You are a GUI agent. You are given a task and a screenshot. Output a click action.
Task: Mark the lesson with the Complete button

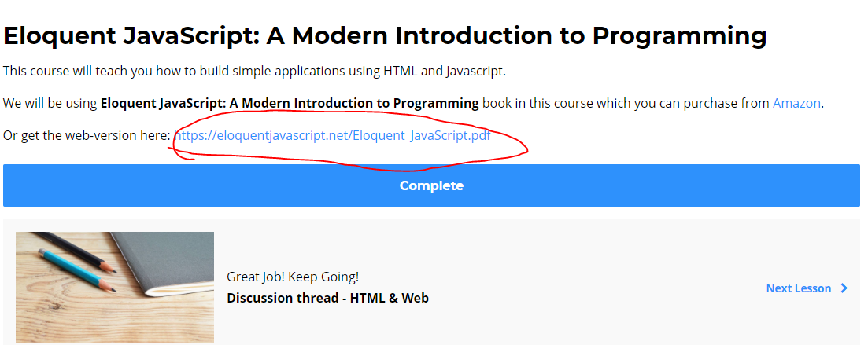(x=431, y=185)
